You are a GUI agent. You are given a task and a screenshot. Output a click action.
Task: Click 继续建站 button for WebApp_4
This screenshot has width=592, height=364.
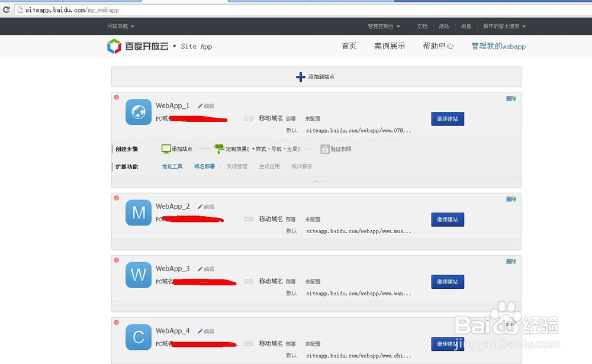coord(448,344)
